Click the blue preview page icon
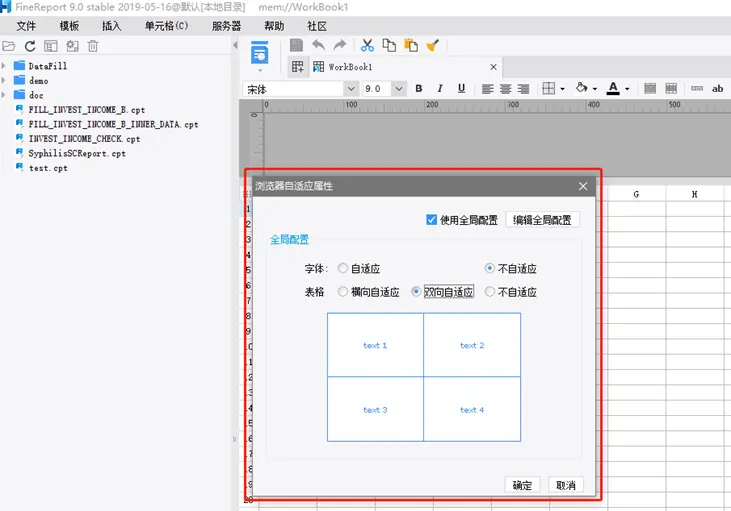Viewport: 731px width, 511px height. (x=260, y=52)
